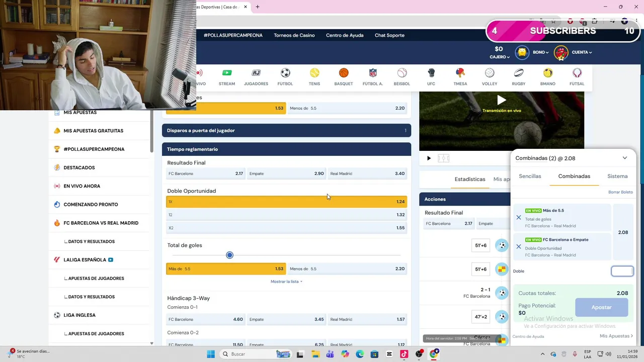The image size is (644, 362).
Task: Select the Combinadas betslip tab
Action: [574, 176]
